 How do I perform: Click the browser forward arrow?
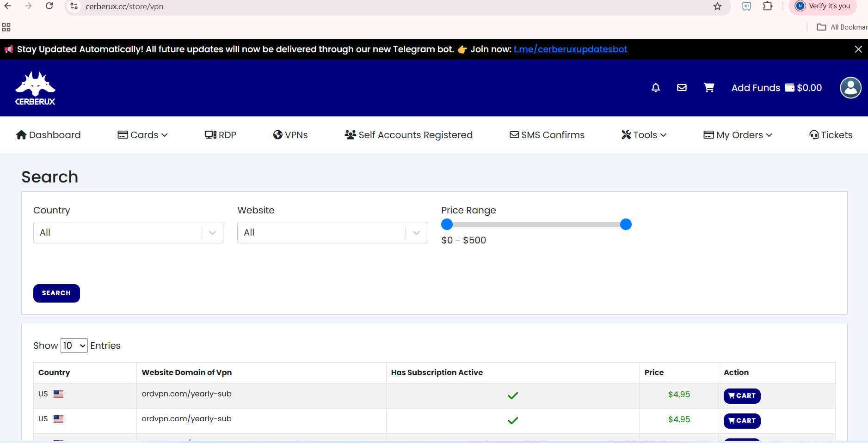[28, 6]
